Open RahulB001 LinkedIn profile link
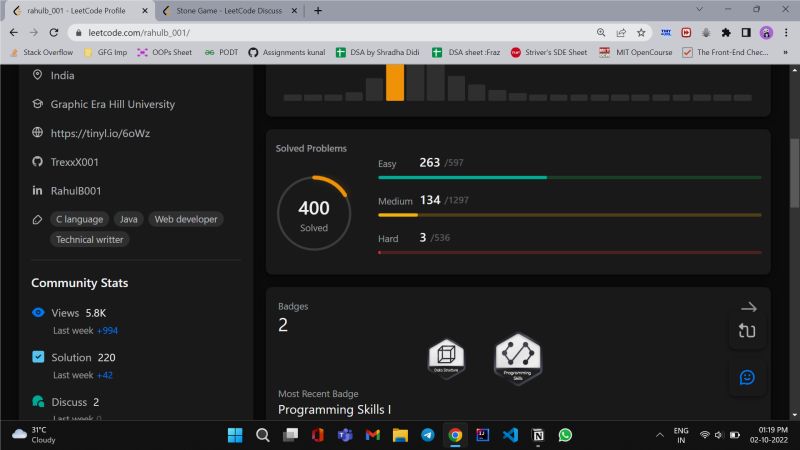 (76, 191)
